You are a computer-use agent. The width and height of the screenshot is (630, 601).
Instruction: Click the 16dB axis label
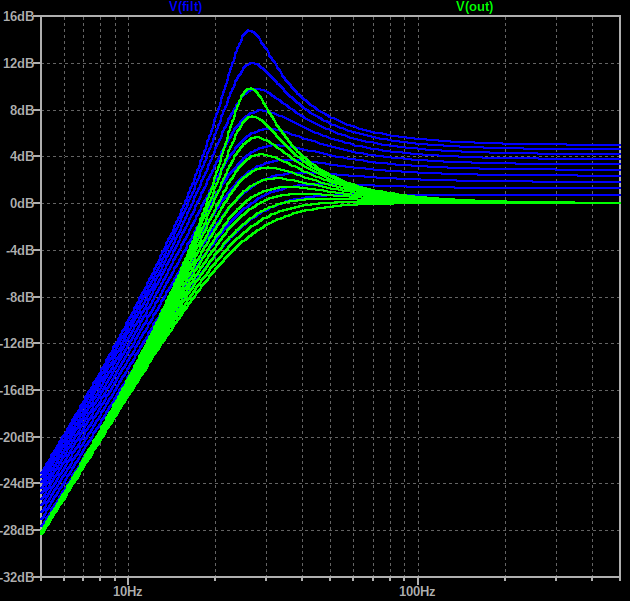18,16
